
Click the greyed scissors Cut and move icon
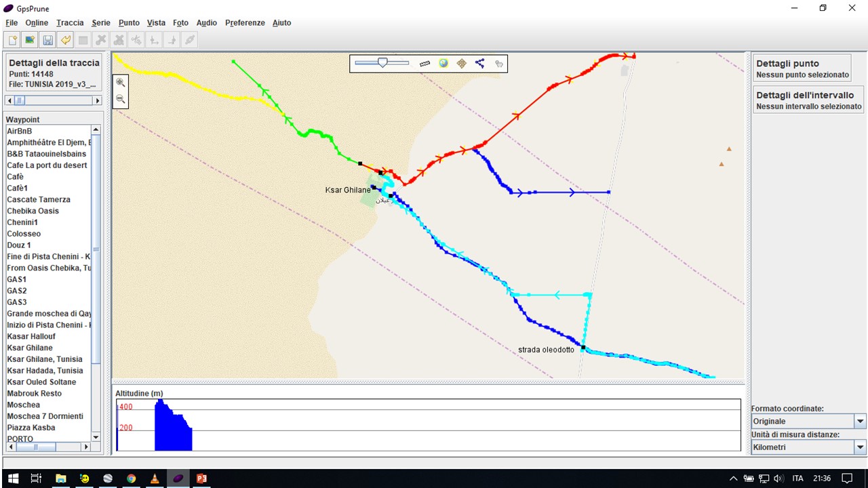(x=136, y=40)
